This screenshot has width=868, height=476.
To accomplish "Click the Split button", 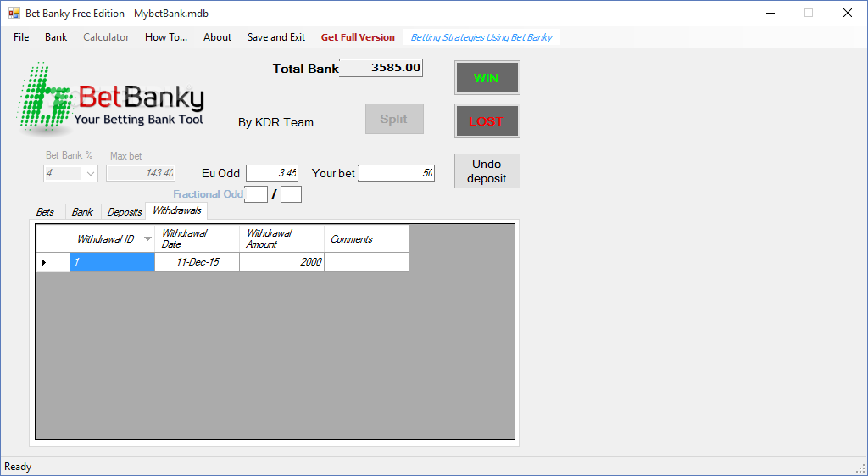I will point(394,119).
